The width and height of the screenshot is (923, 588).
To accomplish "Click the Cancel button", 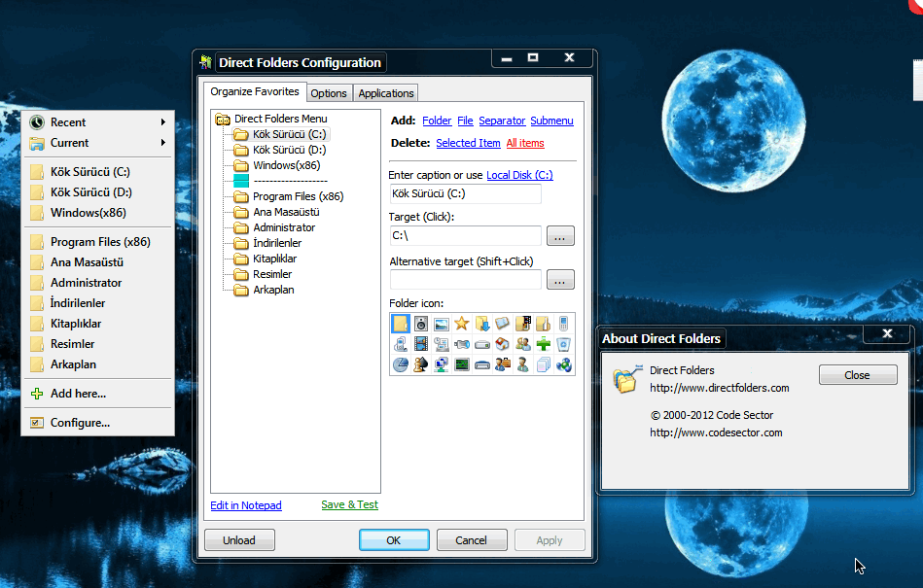I will point(471,539).
